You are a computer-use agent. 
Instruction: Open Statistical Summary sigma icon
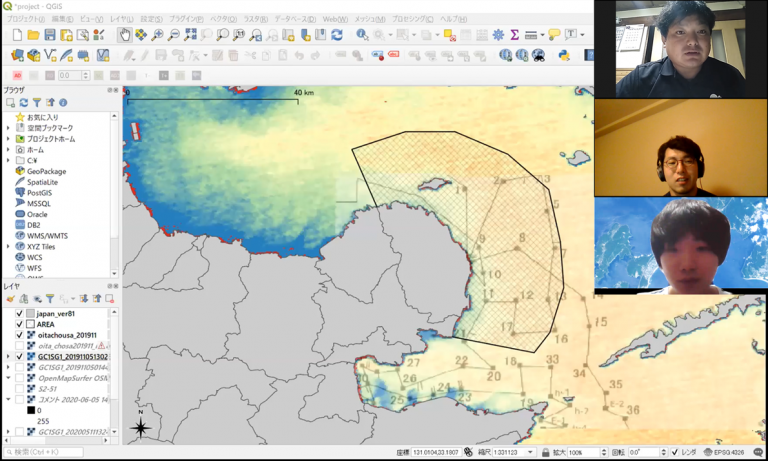click(x=514, y=35)
